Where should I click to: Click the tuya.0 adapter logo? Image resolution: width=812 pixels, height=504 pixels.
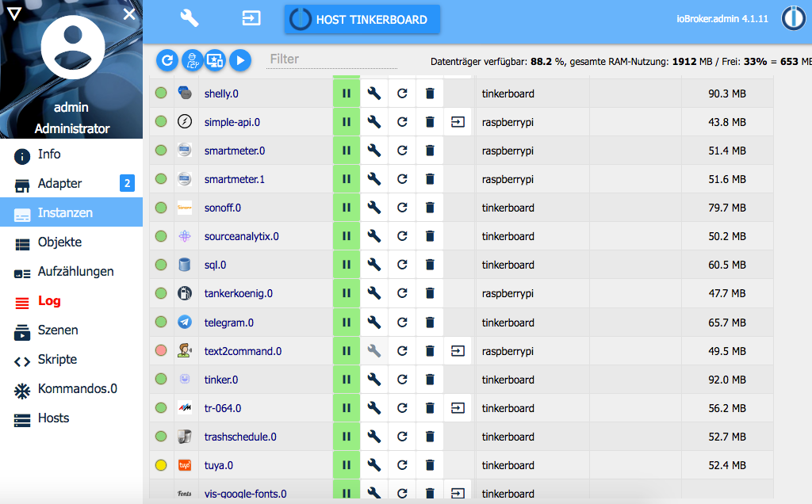coord(184,465)
